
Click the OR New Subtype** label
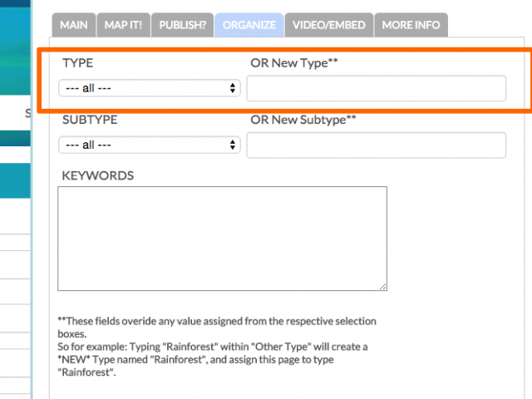303,120
